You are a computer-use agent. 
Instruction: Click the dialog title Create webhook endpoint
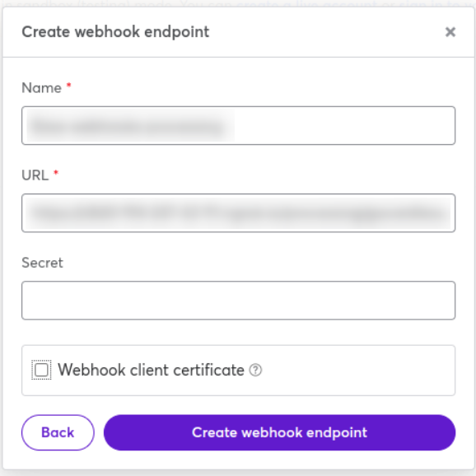click(x=115, y=32)
